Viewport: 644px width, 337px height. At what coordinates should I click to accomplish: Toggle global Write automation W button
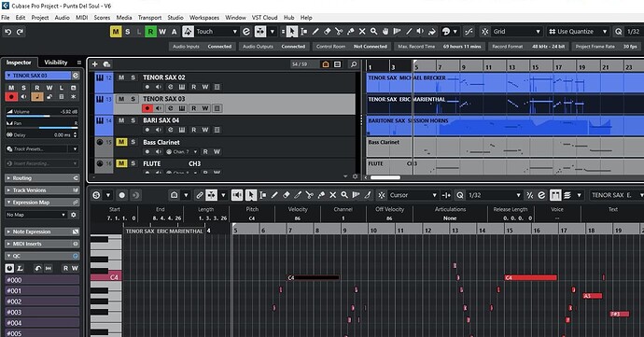(x=162, y=32)
